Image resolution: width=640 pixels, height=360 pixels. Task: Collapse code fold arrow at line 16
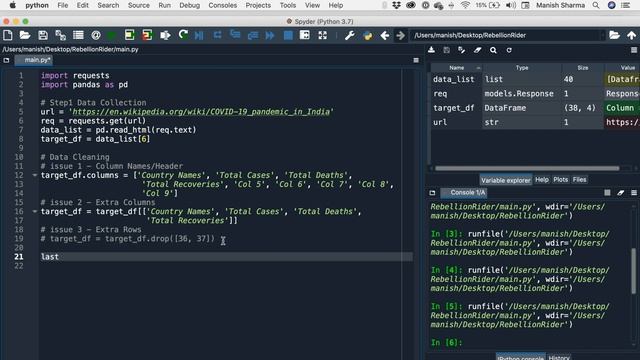tap(34, 211)
